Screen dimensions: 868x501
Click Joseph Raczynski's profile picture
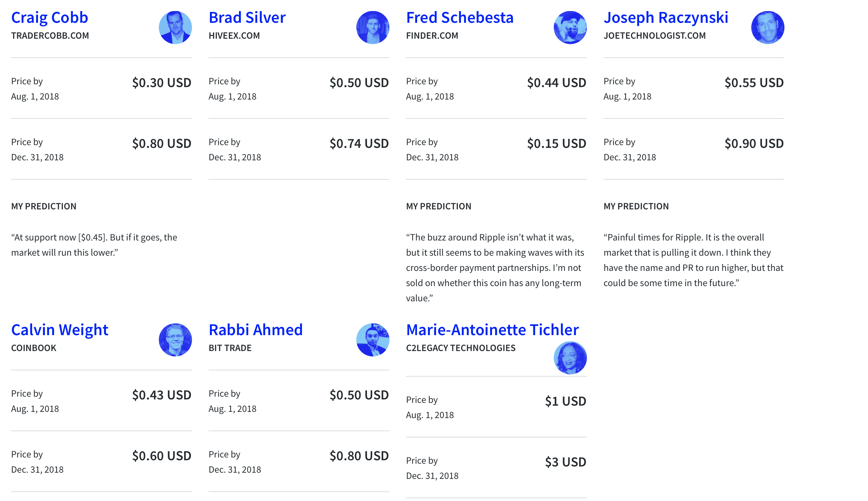pyautogui.click(x=768, y=28)
